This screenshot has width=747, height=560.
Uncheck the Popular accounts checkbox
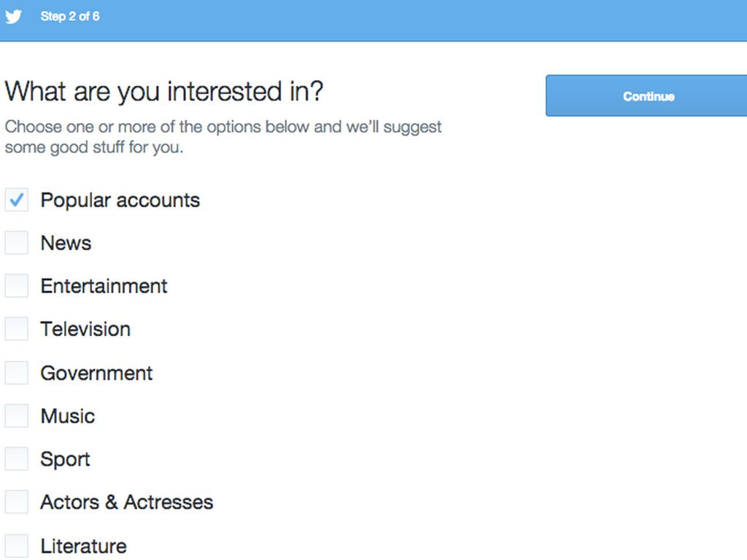[16, 200]
